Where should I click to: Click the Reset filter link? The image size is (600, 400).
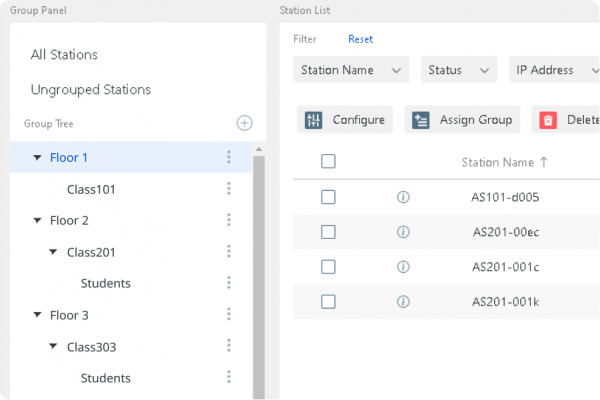360,39
